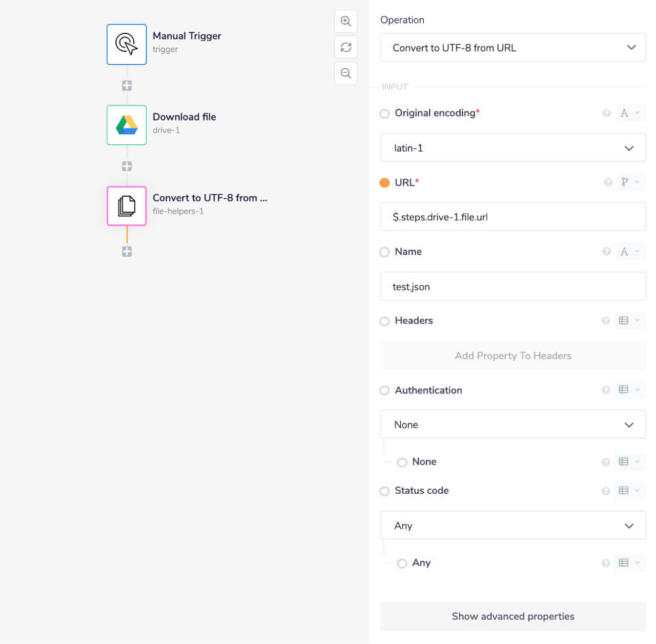Click the URL input field
The width and height of the screenshot is (656, 644).
(513, 217)
